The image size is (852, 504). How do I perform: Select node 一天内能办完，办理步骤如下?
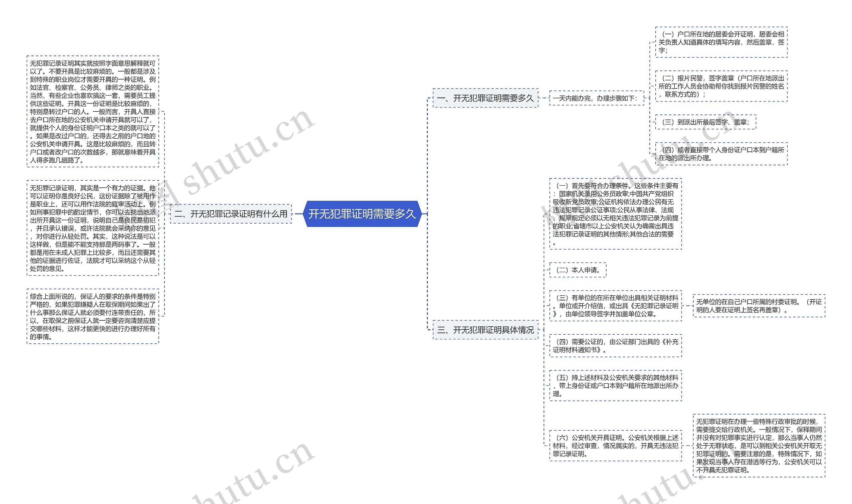pos(596,98)
